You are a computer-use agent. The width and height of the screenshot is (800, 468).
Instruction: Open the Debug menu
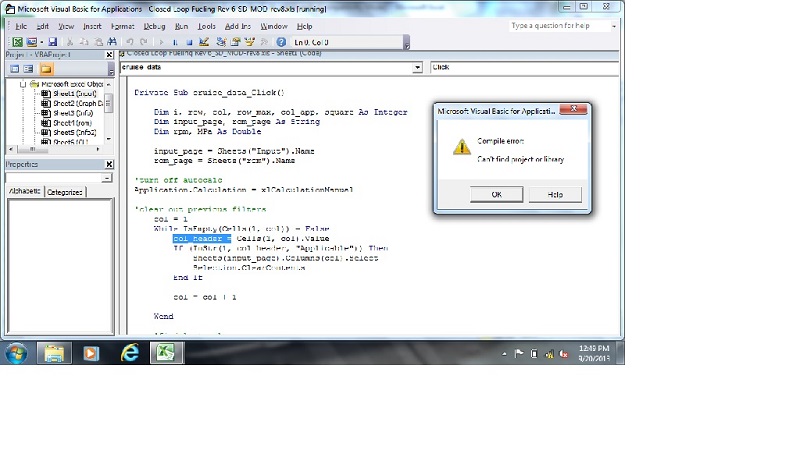coord(154,25)
